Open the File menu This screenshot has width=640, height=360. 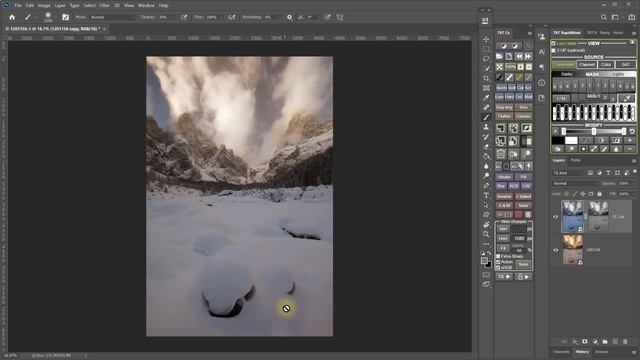click(x=18, y=6)
